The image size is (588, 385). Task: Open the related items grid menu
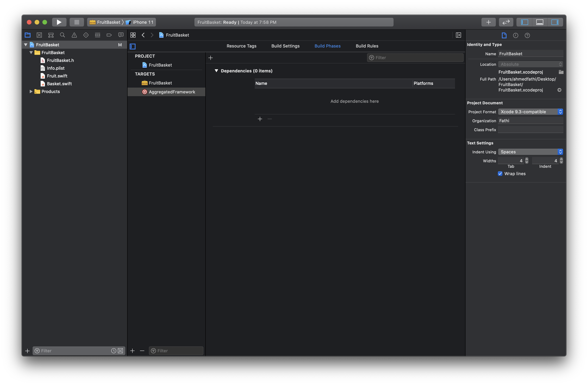pyautogui.click(x=133, y=35)
